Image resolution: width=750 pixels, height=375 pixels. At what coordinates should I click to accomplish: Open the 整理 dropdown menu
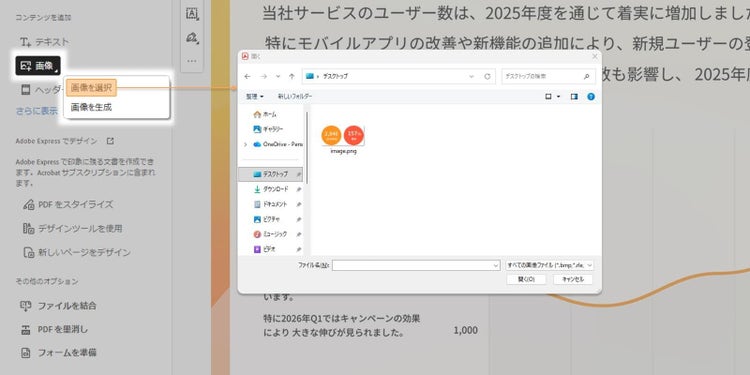254,97
